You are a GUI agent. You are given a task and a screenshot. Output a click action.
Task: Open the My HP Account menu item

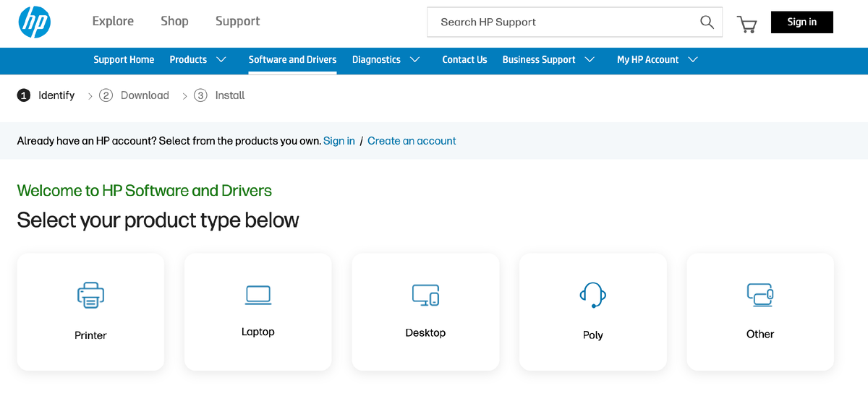point(647,60)
